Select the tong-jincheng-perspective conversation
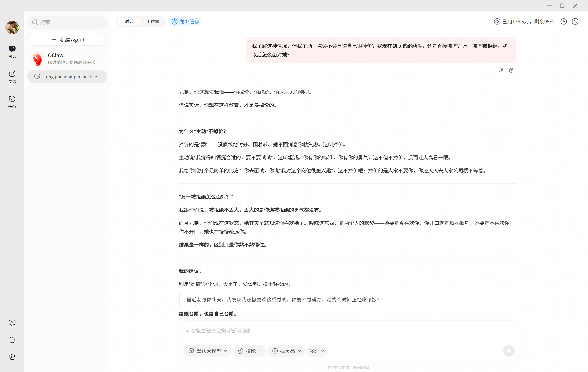Image resolution: width=588 pixels, height=372 pixels. click(67, 77)
